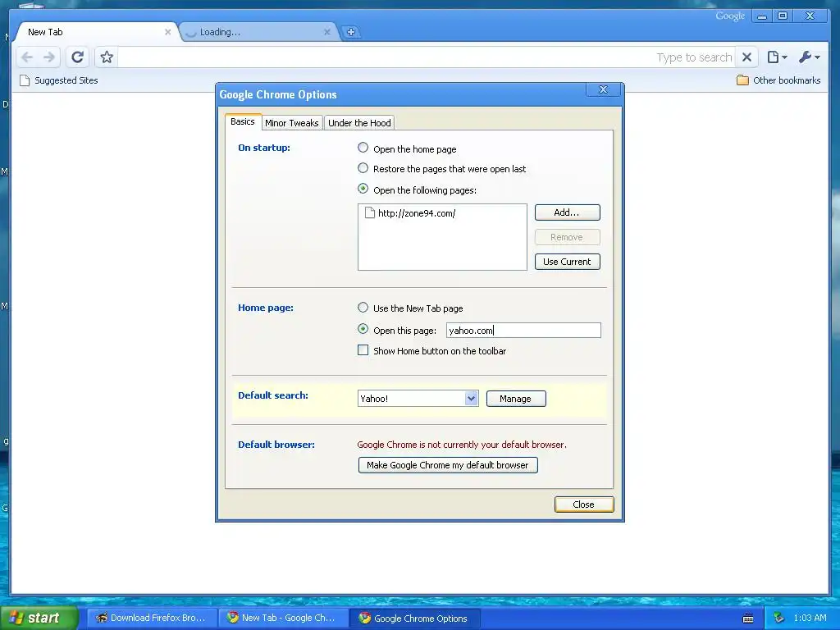Expand the Default search Yahoo! dropdown
Image resolution: width=840 pixels, height=630 pixels.
[472, 399]
